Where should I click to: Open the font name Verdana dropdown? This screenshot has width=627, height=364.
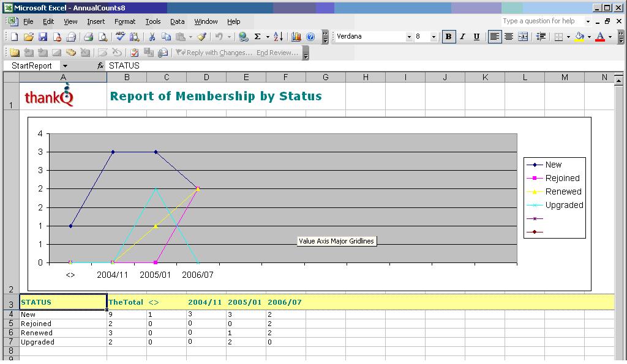[x=408, y=37]
